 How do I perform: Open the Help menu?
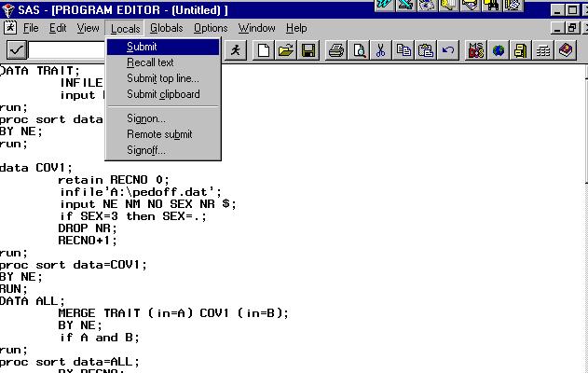click(x=296, y=28)
